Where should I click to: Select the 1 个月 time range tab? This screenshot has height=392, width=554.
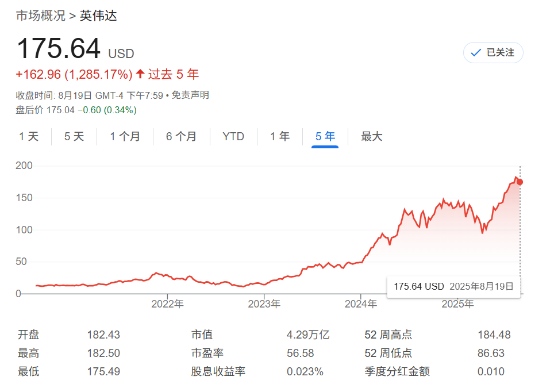pos(125,136)
